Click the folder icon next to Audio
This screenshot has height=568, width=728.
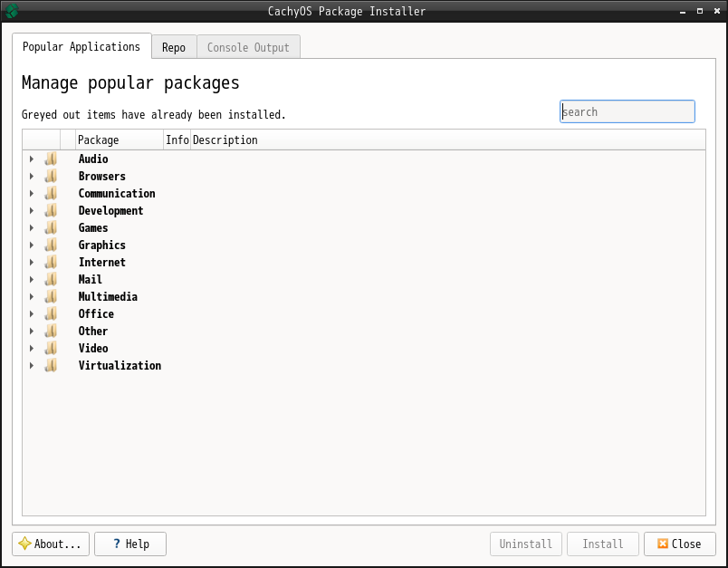pos(51,159)
